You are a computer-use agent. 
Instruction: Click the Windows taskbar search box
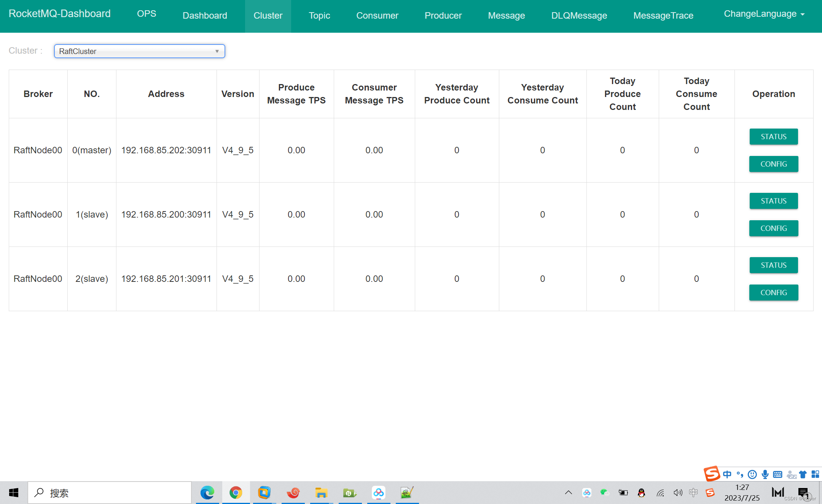point(110,493)
